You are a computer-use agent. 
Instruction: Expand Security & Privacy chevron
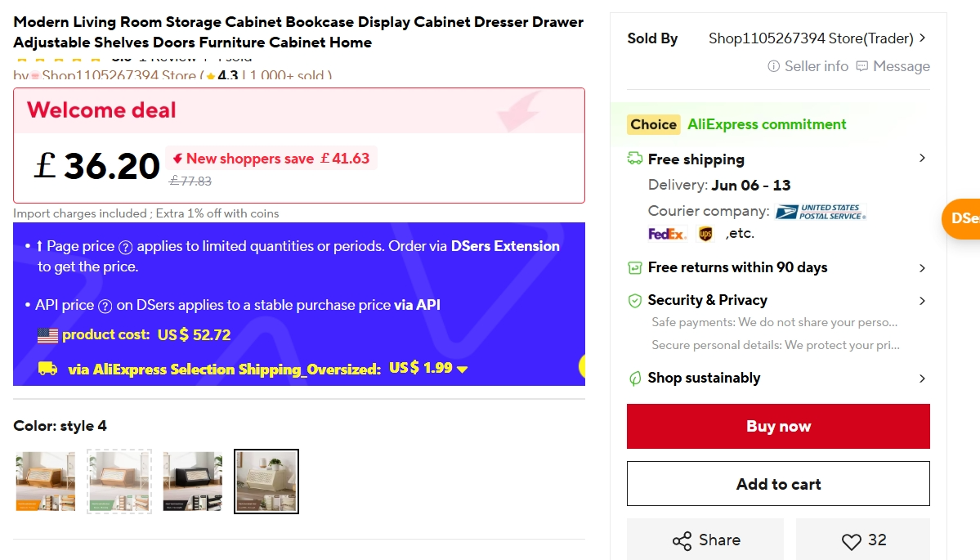coord(922,301)
